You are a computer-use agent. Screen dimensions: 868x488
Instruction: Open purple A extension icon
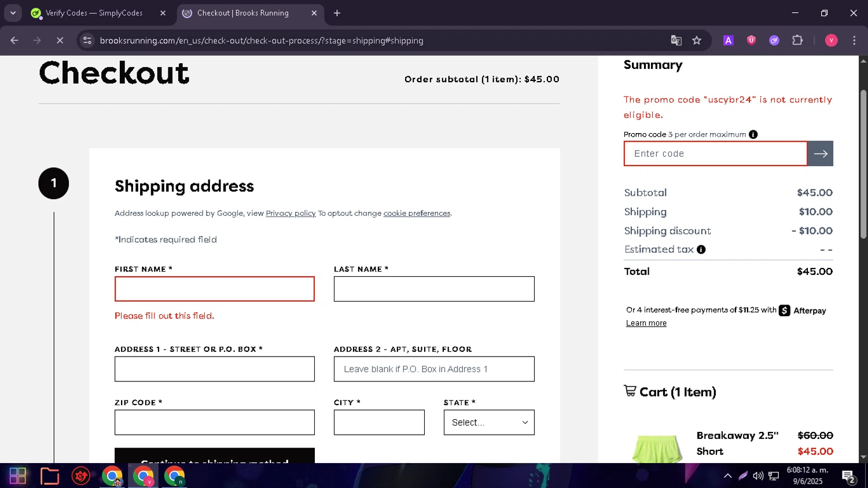coord(728,41)
